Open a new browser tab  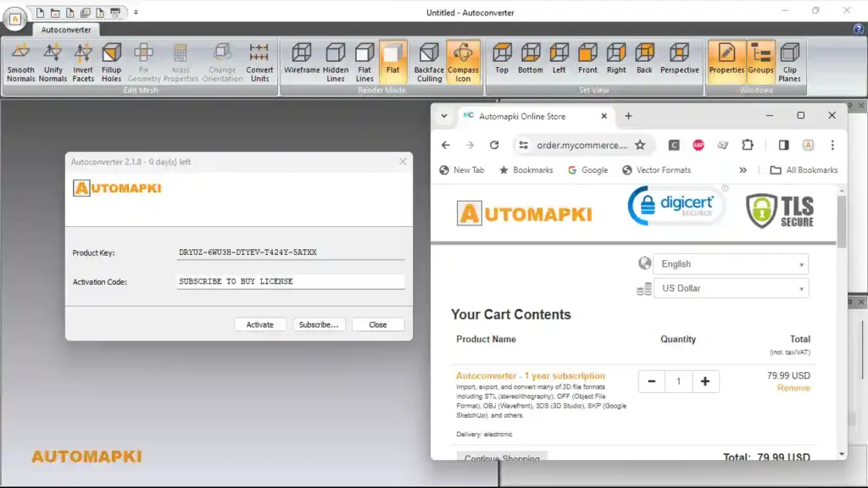tap(628, 116)
